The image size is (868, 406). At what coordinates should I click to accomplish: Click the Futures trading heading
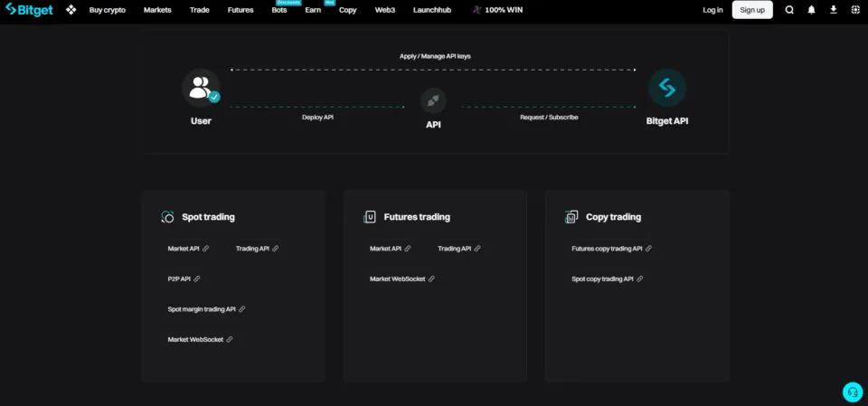click(417, 217)
